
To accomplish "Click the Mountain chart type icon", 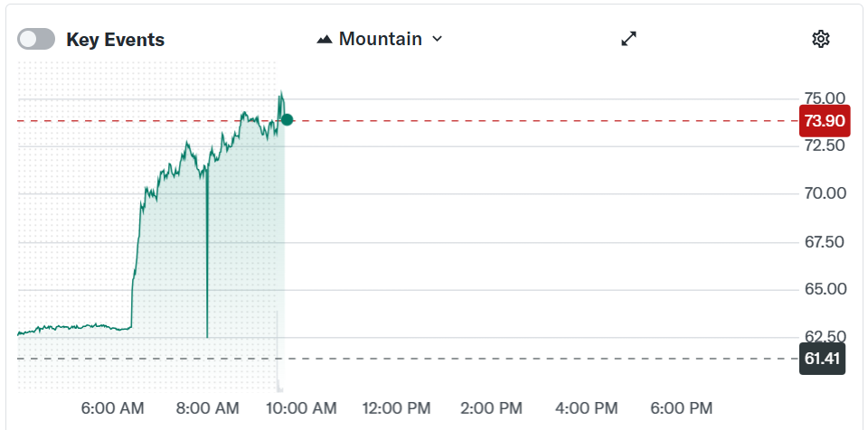I will [x=325, y=39].
